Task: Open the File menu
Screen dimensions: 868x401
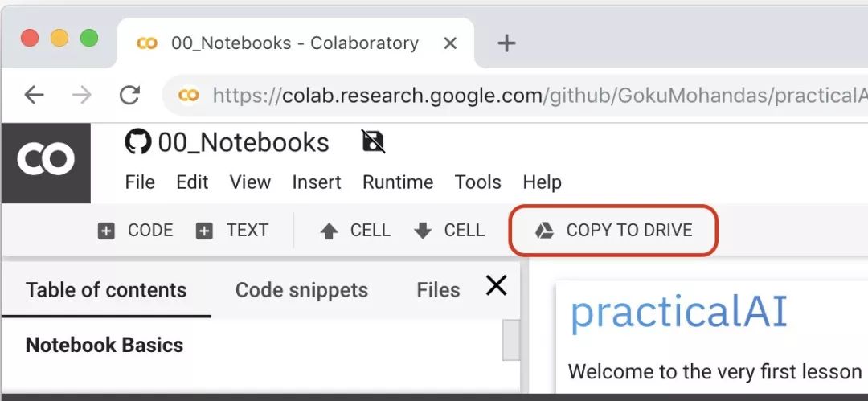Action: [x=140, y=182]
